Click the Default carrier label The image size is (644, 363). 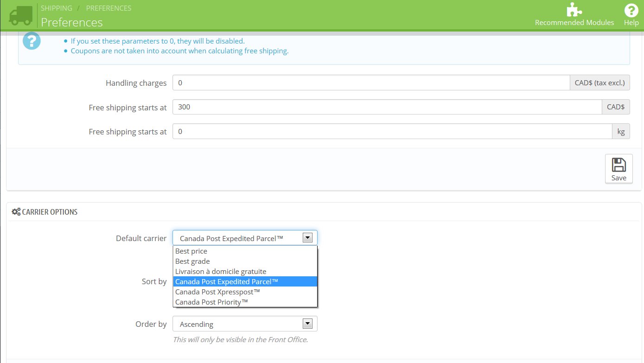pyautogui.click(x=141, y=238)
